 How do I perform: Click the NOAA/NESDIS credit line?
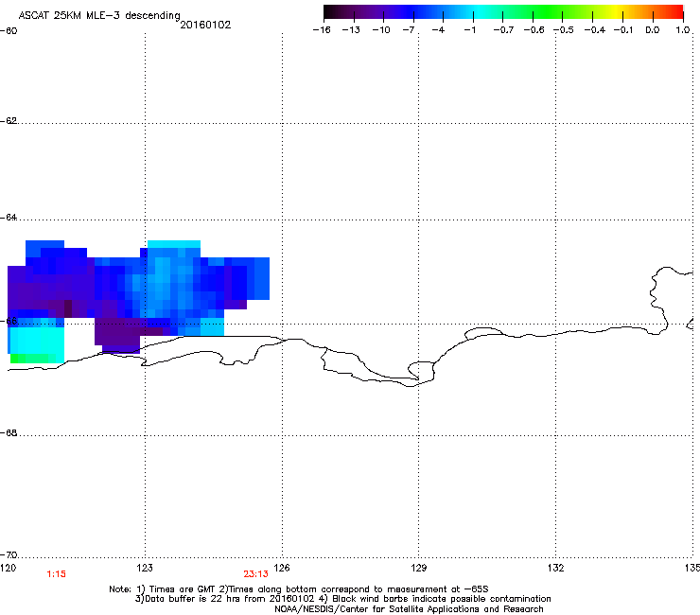409,609
